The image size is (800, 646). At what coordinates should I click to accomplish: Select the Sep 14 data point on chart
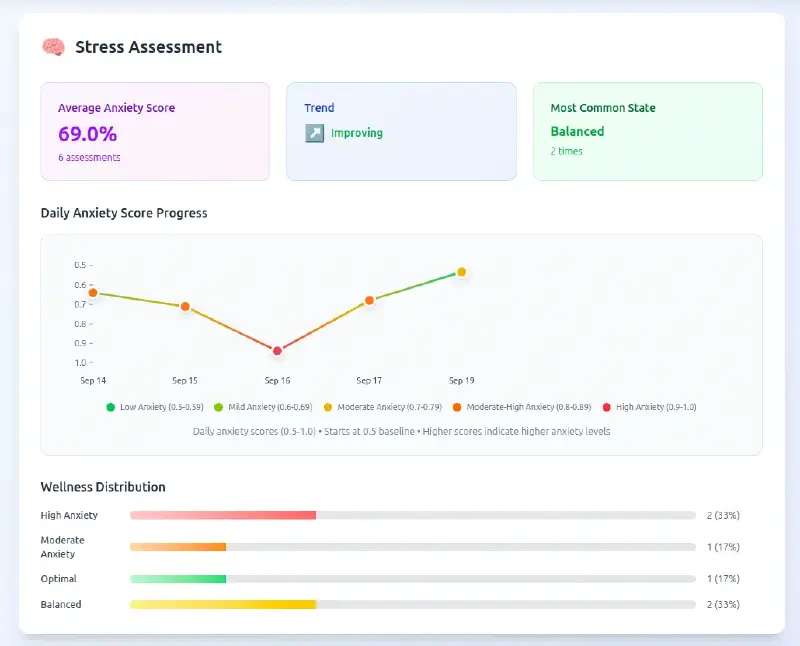[x=93, y=293]
